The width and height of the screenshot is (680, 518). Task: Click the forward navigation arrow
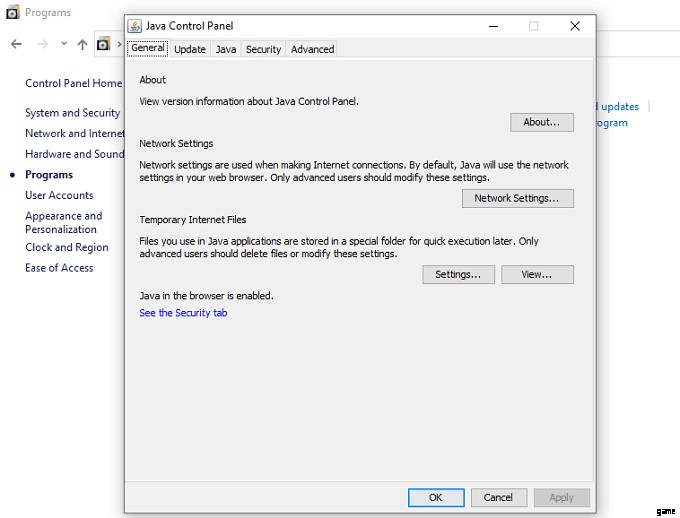[x=42, y=44]
